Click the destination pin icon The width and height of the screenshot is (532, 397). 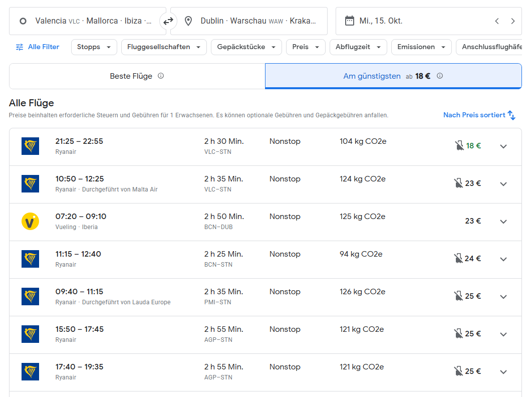pyautogui.click(x=188, y=22)
